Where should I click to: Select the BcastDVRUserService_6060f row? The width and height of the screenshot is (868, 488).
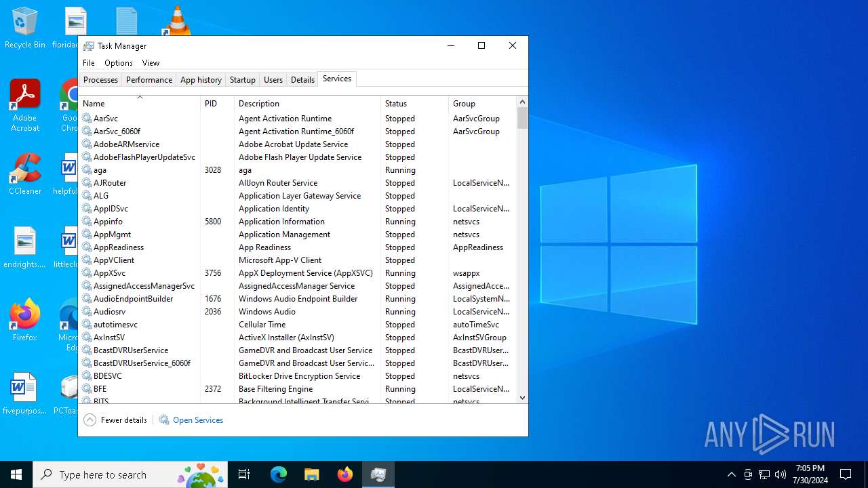298,363
